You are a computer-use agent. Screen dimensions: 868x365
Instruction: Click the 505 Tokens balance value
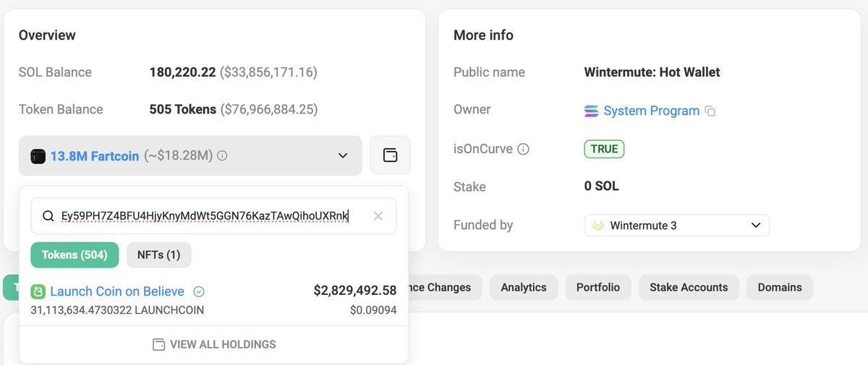[182, 109]
